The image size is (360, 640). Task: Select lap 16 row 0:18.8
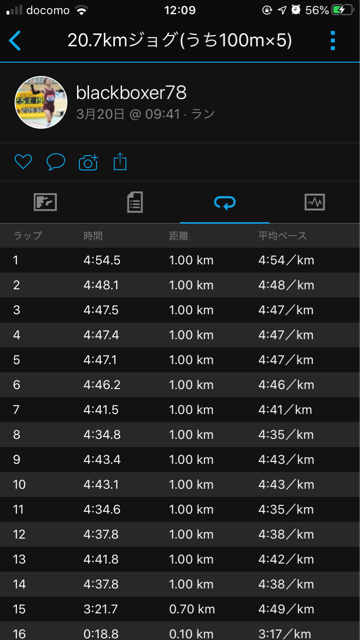180,631
